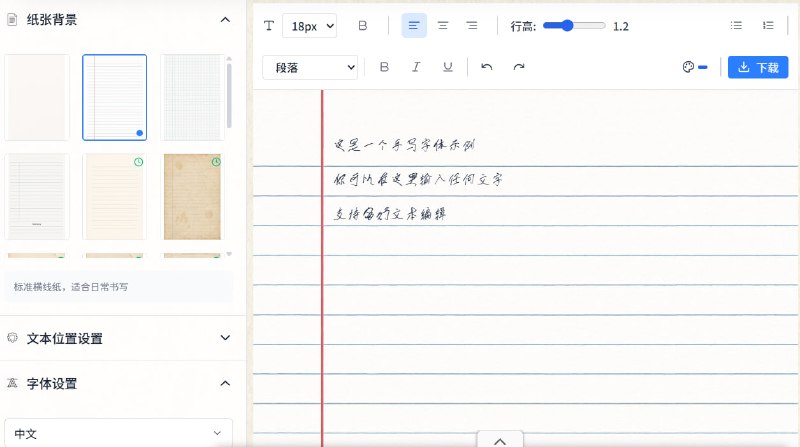Undo the last edit
This screenshot has width=800, height=447.
[487, 67]
